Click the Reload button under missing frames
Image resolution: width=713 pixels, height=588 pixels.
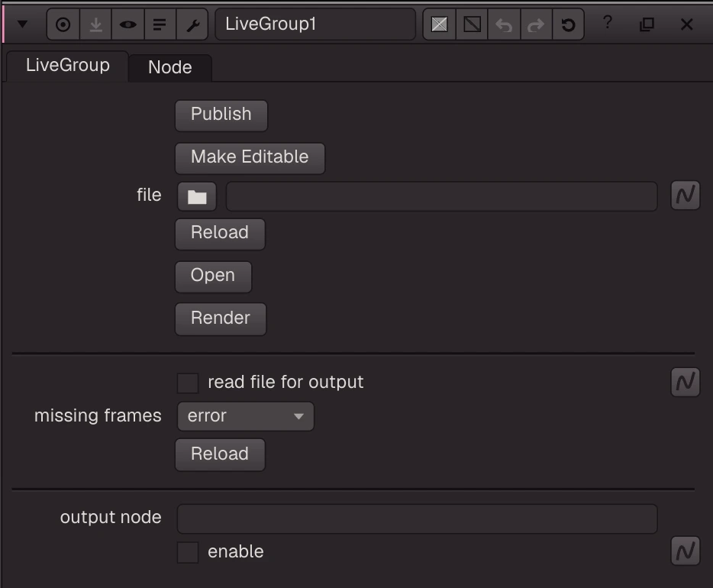pyautogui.click(x=220, y=455)
